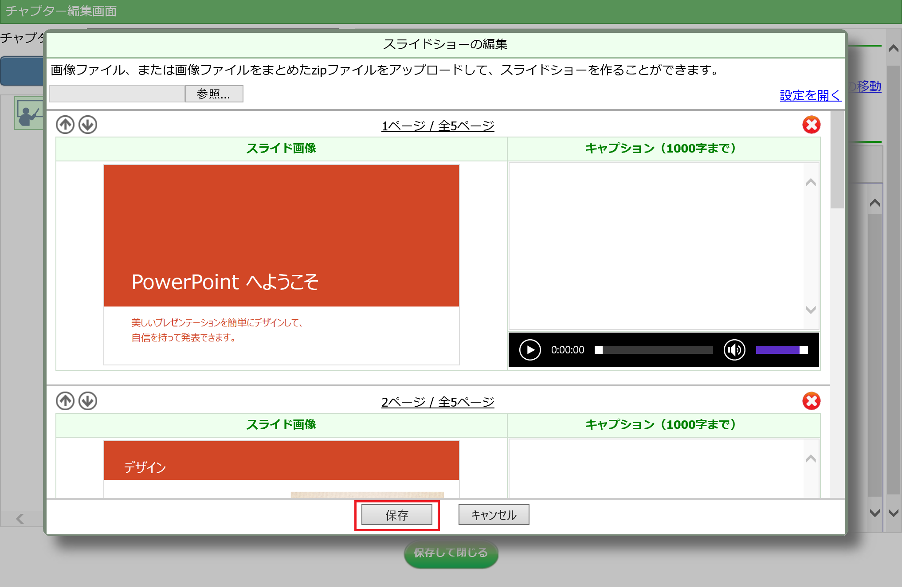902x588 pixels.
Task: Play audio for the page 1 slide
Action: point(530,350)
